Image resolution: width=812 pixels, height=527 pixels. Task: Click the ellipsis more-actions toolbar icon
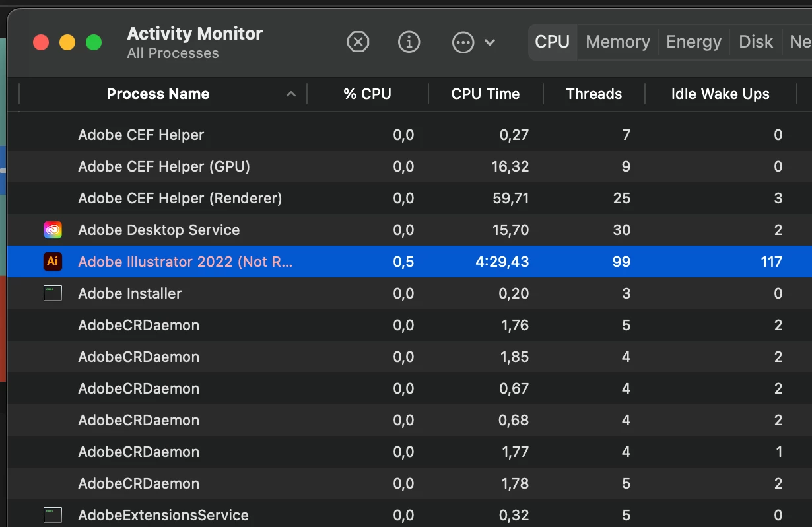click(463, 43)
